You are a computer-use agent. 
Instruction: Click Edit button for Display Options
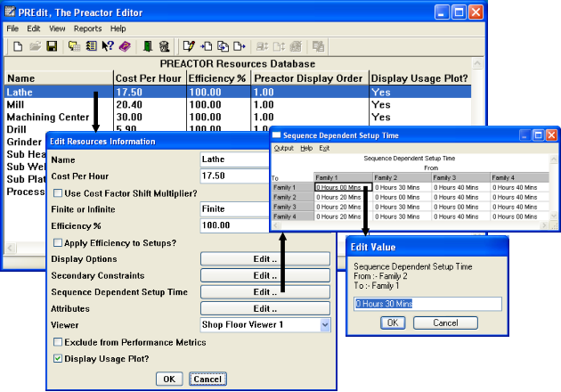pos(265,259)
